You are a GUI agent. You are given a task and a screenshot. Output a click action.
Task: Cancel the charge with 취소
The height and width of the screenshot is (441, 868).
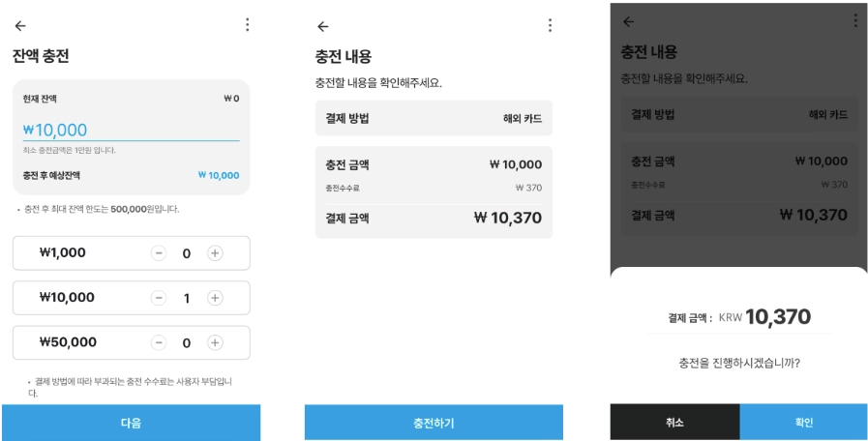tap(674, 423)
